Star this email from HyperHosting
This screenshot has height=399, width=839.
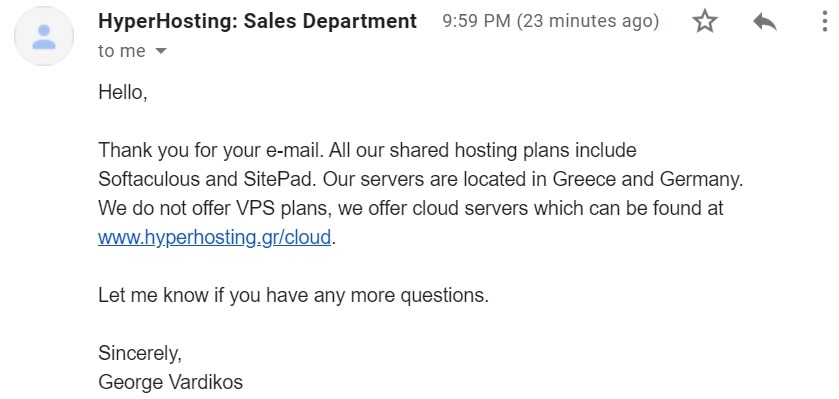pyautogui.click(x=704, y=22)
